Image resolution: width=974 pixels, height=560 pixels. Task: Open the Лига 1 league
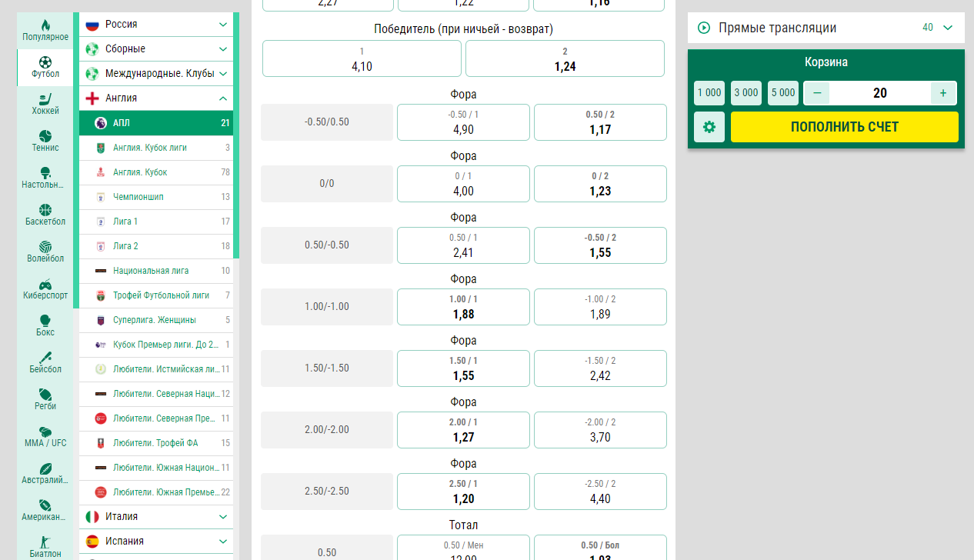(x=156, y=222)
